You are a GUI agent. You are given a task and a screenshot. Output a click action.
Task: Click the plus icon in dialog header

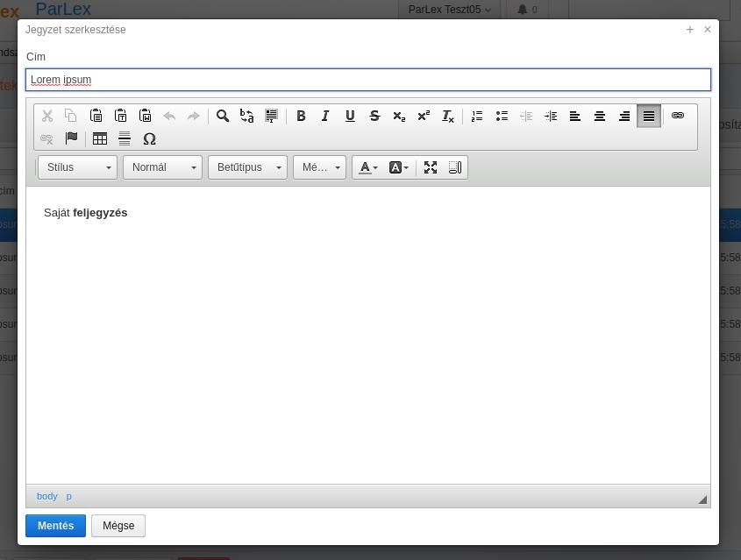(690, 30)
